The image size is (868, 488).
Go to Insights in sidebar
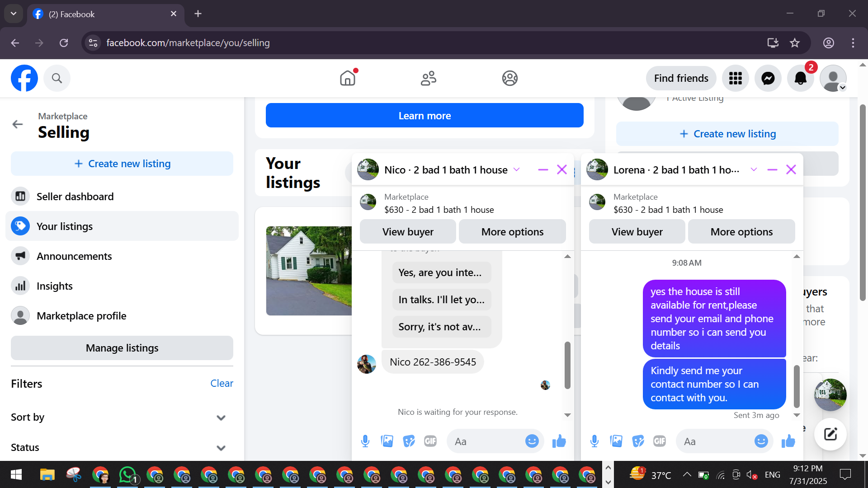(55, 286)
